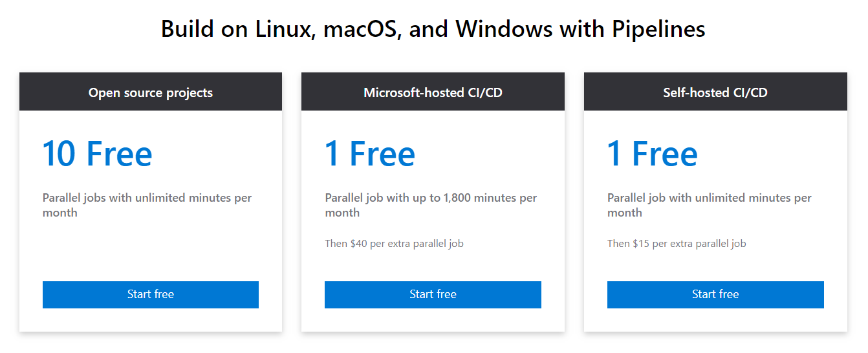The height and width of the screenshot is (353, 868).
Task: Click the Then $15 per extra parallel job text
Action: pos(676,244)
